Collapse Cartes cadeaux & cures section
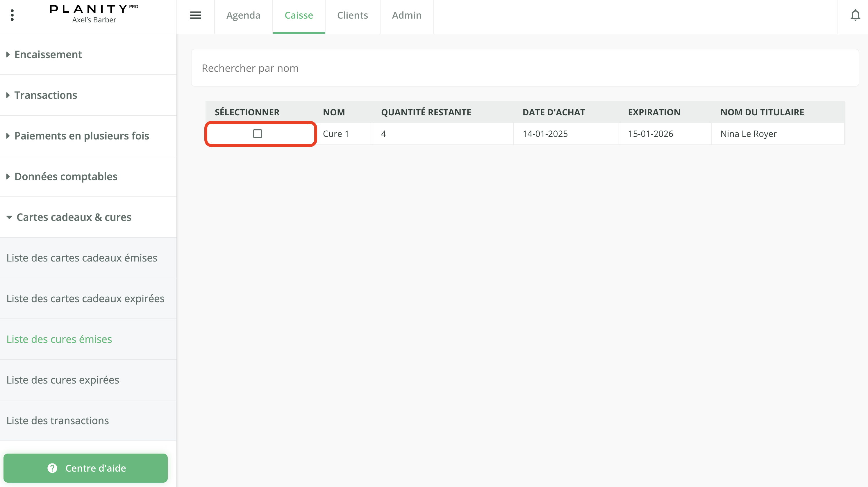 coord(74,217)
